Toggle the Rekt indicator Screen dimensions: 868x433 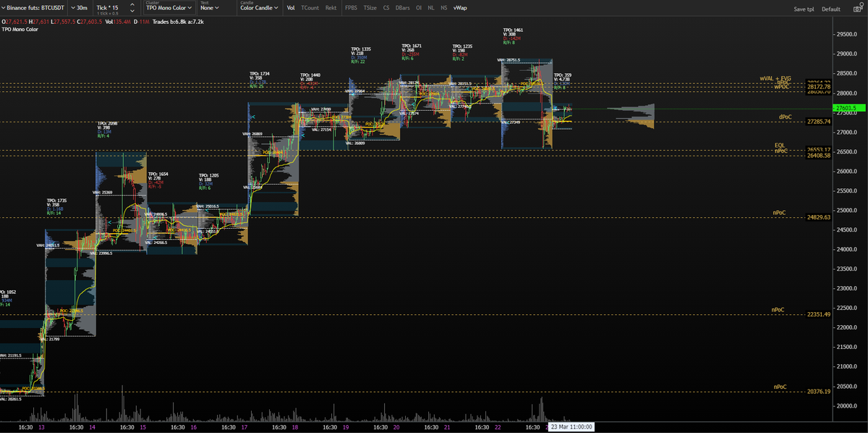[x=331, y=8]
